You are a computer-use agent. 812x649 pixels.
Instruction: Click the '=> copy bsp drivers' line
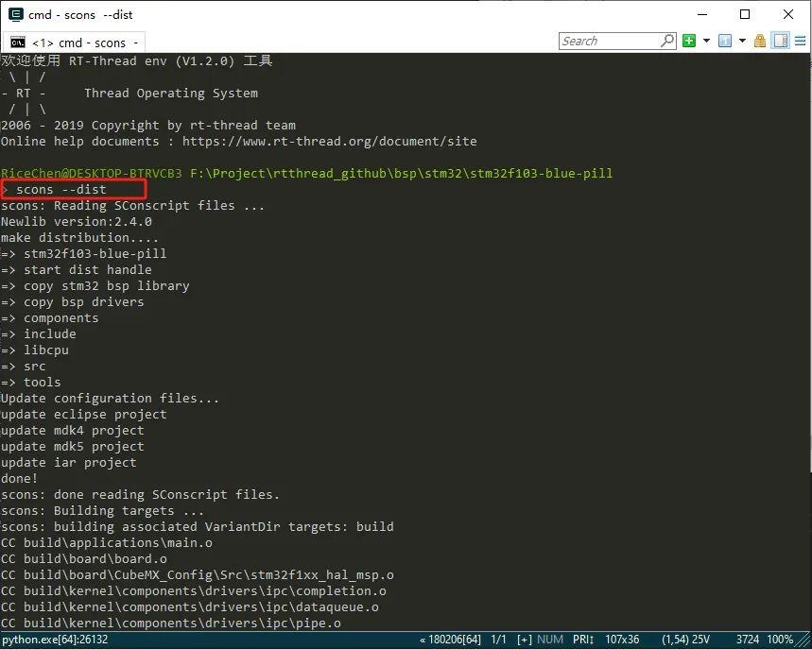(73, 301)
